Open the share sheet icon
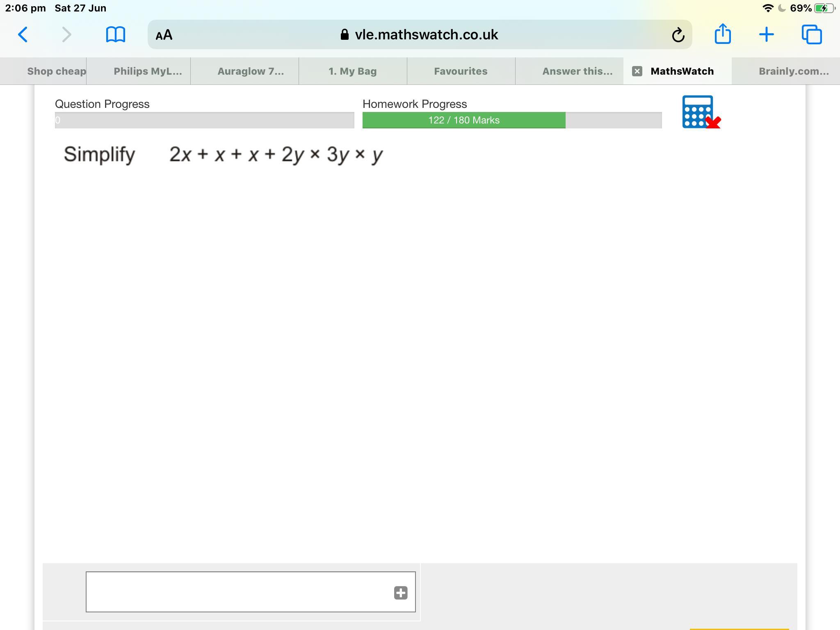 pos(722,34)
